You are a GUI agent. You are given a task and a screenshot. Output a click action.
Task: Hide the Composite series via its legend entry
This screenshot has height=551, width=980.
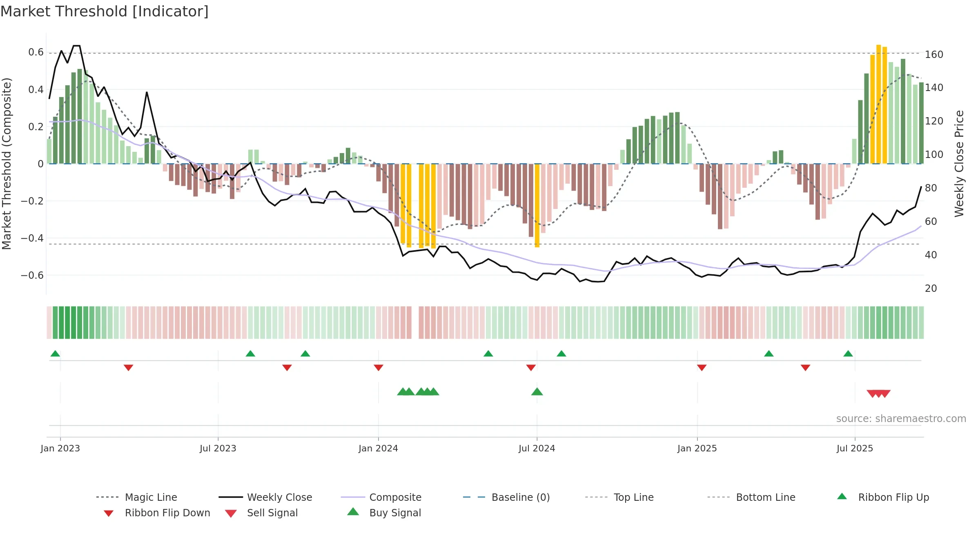click(x=381, y=497)
